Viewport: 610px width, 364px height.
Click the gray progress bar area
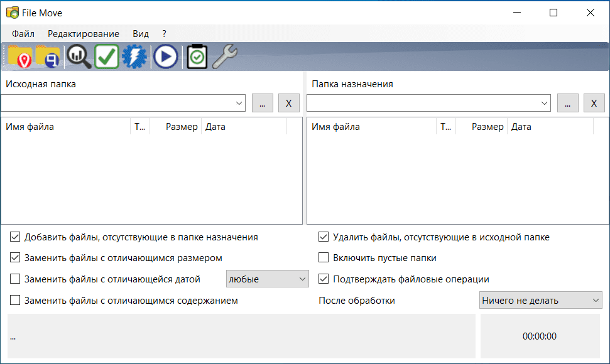(x=241, y=336)
